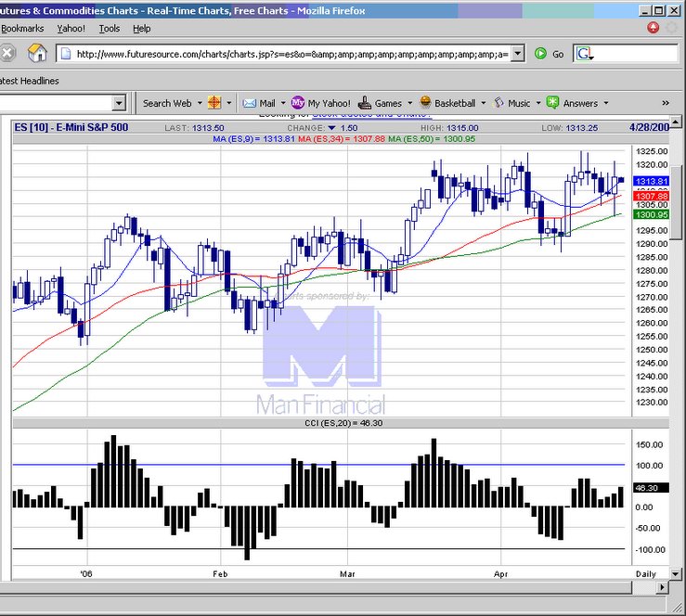Expand the Mail dropdown arrow
Screen dimensions: 686x616
(283, 103)
